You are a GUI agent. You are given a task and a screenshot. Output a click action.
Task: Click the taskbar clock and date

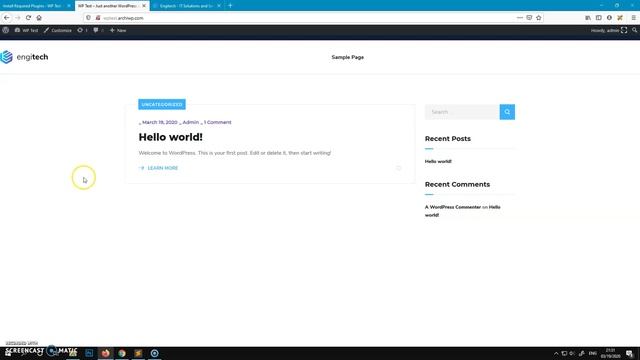[610, 353]
